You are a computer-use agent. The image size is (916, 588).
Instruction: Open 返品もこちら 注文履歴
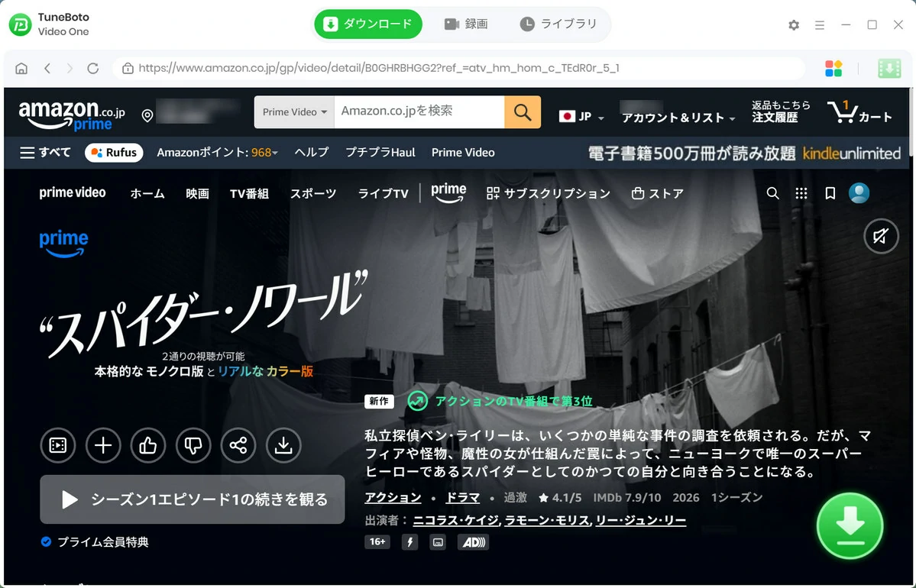[781, 111]
